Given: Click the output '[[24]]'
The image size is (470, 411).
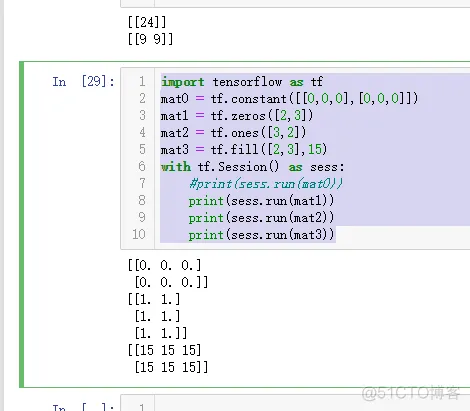Looking at the screenshot, I should tap(147, 22).
